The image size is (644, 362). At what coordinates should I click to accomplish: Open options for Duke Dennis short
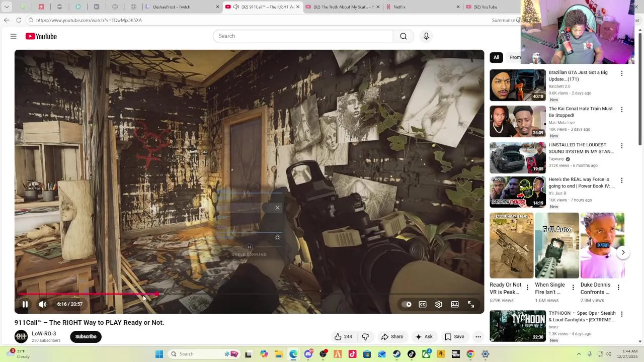pyautogui.click(x=618, y=288)
